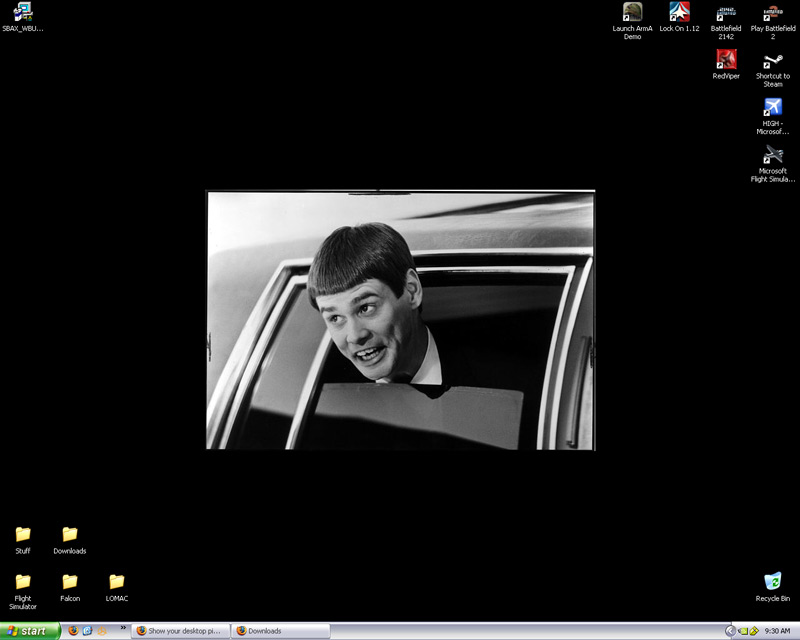Launch Firefox from Quick Launch bar
Screen dimensions: 800x640
(x=73, y=631)
